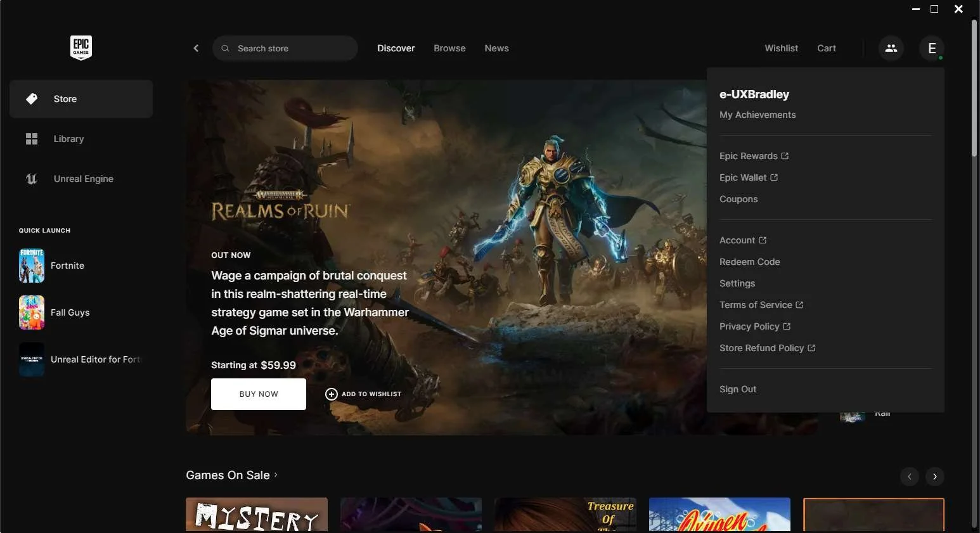Viewport: 980px width, 533px height.
Task: Click the e-UXBradley username
Action: (754, 94)
